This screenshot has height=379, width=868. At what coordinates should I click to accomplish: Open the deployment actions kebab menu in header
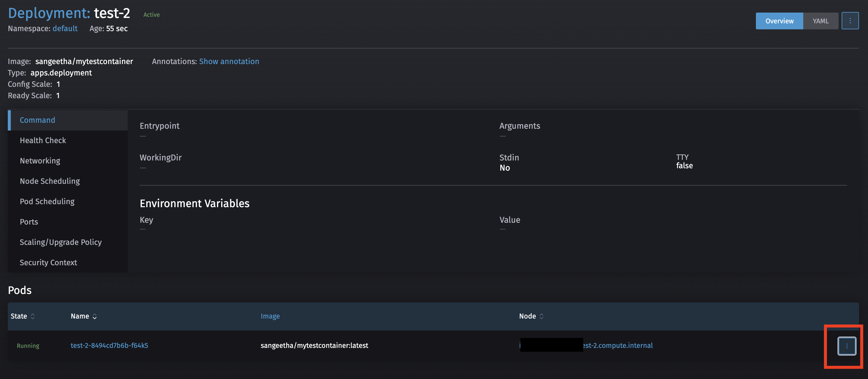[x=850, y=21]
